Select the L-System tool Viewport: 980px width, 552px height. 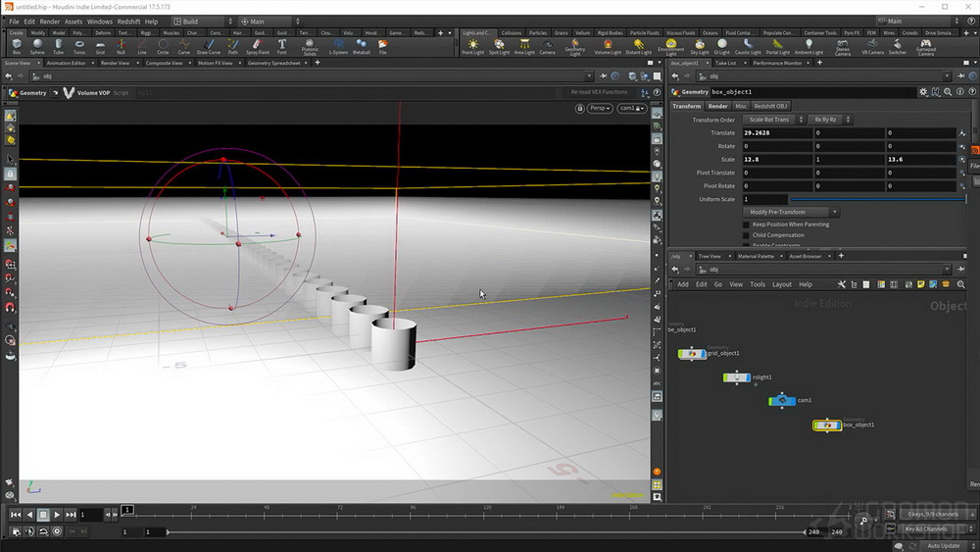(x=338, y=47)
